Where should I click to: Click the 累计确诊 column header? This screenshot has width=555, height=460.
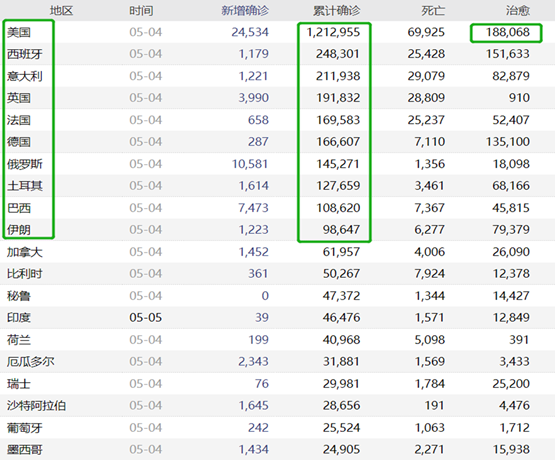[336, 11]
